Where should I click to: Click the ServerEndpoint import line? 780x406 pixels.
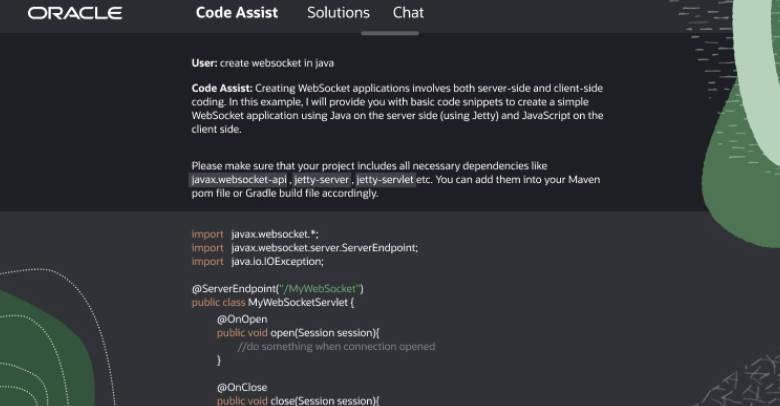[x=305, y=248]
